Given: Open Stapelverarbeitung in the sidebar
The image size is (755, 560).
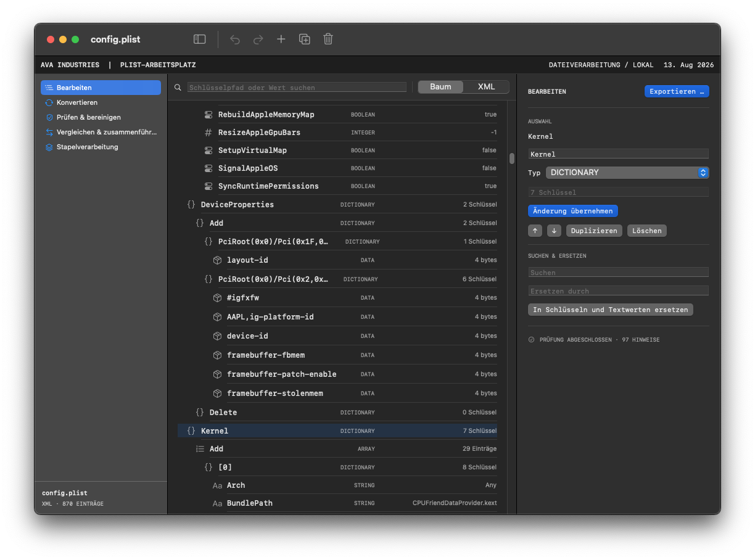Looking at the screenshot, I should [x=101, y=147].
